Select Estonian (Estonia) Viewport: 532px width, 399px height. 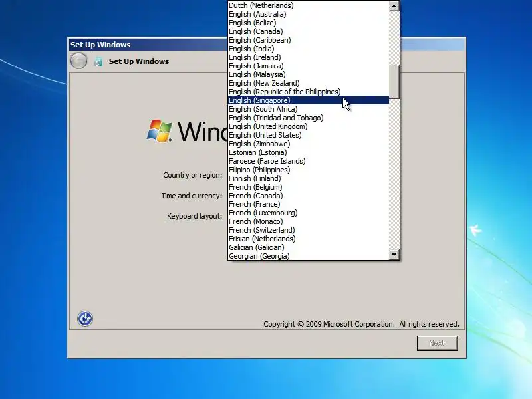(308, 152)
